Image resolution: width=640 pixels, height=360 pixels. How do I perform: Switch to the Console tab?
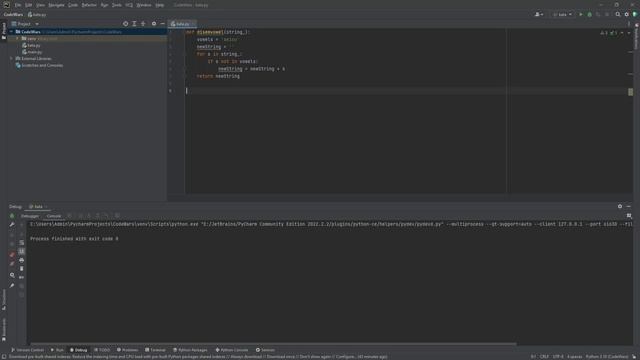pyautogui.click(x=53, y=216)
